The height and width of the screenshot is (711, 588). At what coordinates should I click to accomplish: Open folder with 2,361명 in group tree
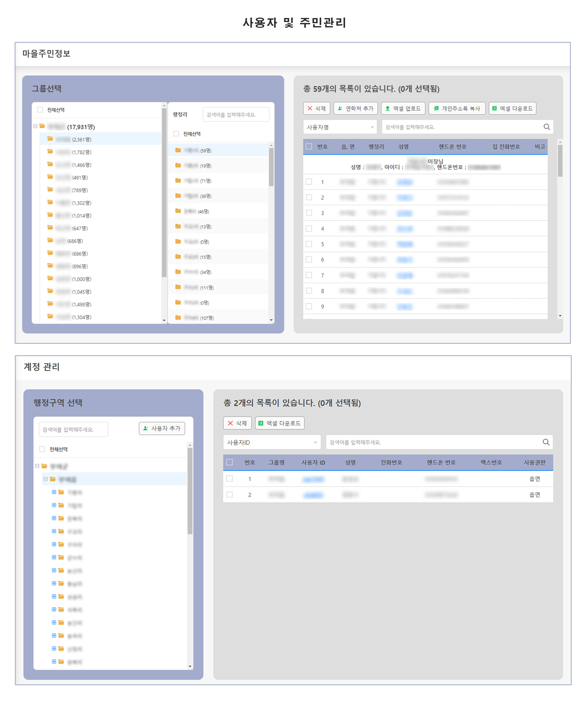[x=81, y=139]
